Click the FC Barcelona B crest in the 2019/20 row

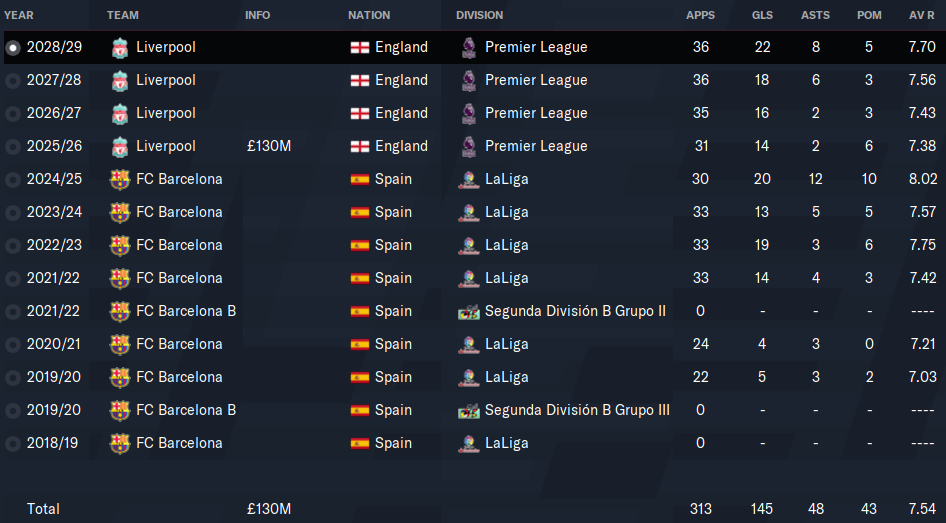point(119,410)
